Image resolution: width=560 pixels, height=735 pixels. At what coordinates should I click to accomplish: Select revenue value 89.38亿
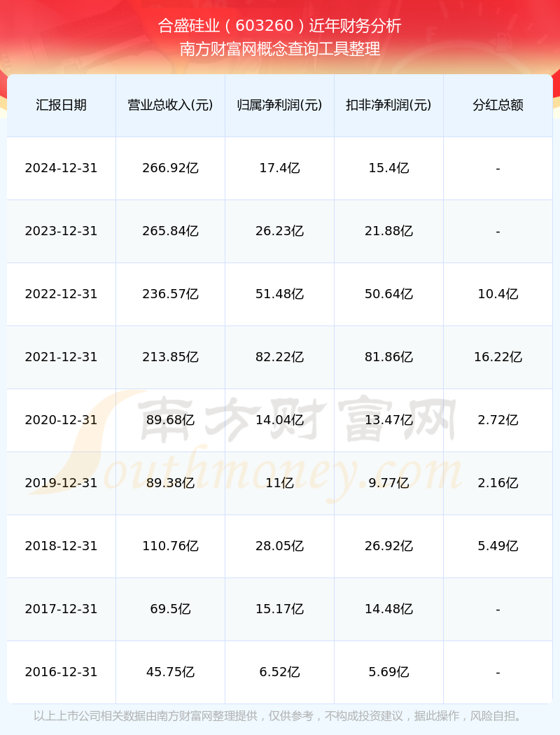[171, 483]
